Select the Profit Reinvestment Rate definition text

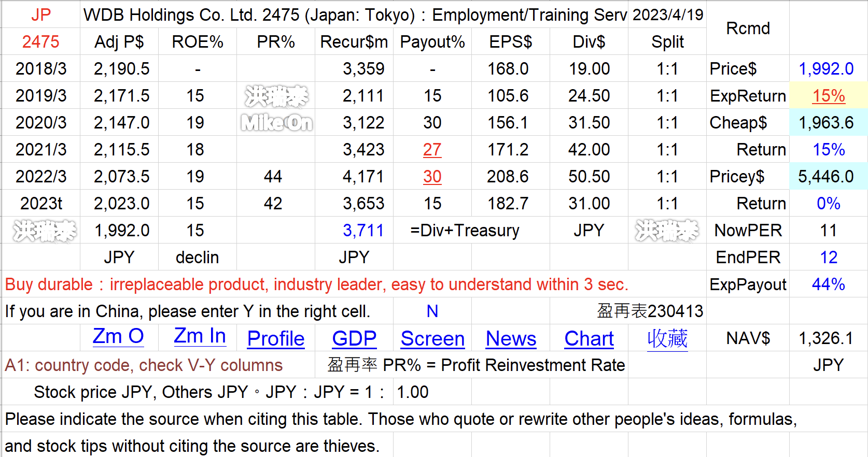(x=476, y=365)
